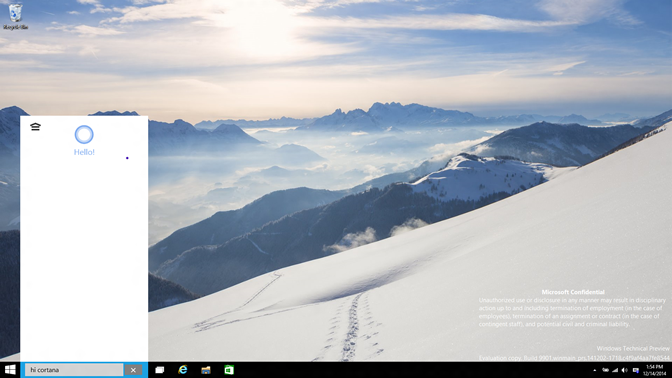The height and width of the screenshot is (378, 672).
Task: Open the Windows Start button
Action: click(10, 370)
